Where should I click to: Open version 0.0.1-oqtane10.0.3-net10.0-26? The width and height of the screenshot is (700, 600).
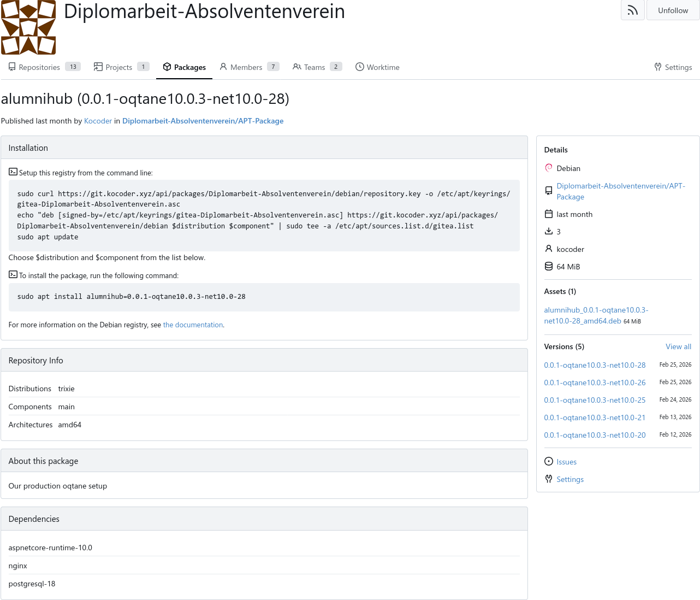(595, 383)
